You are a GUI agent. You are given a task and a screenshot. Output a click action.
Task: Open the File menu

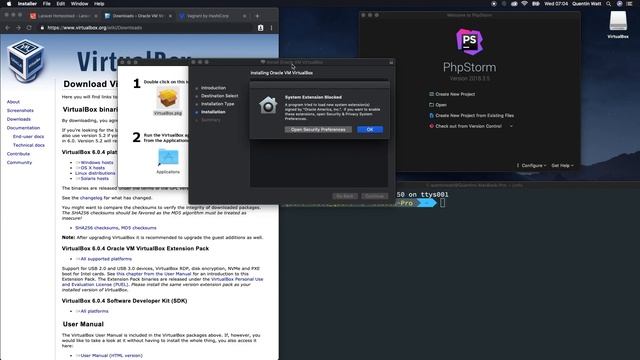[x=47, y=4]
